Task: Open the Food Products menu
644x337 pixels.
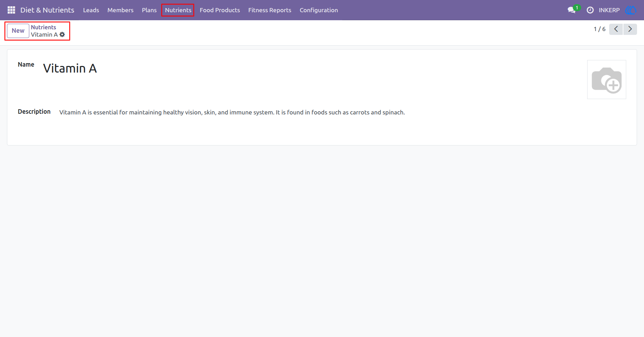Action: pyautogui.click(x=220, y=10)
